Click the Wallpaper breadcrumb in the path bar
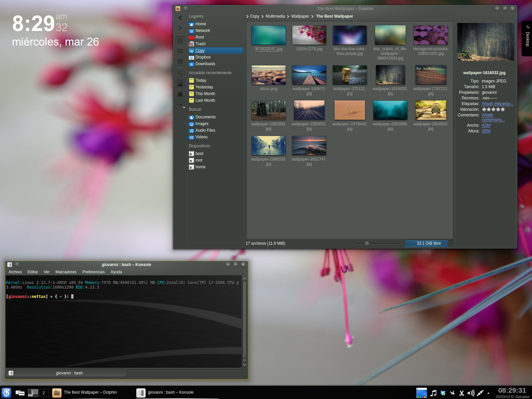The height and width of the screenshot is (399, 532). 300,16
